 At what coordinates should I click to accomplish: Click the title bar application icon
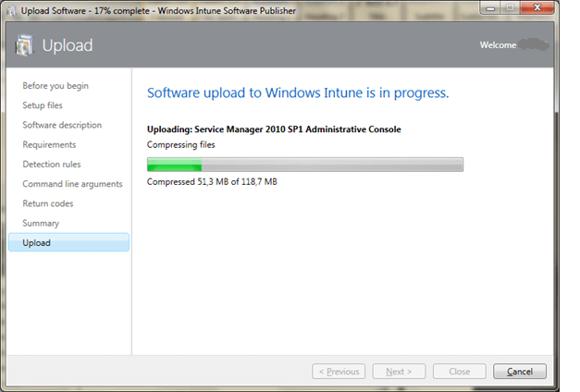tap(10, 8)
